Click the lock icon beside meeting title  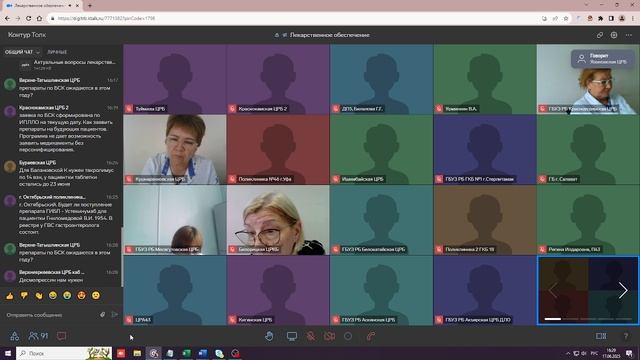click(x=277, y=35)
